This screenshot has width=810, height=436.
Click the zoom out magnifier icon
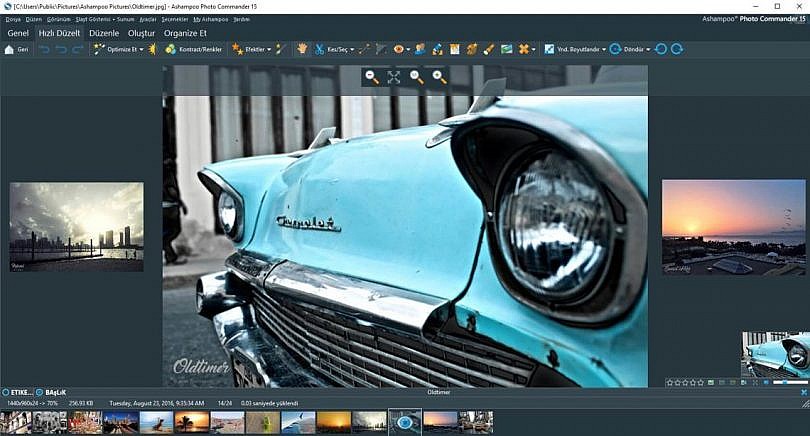[371, 77]
